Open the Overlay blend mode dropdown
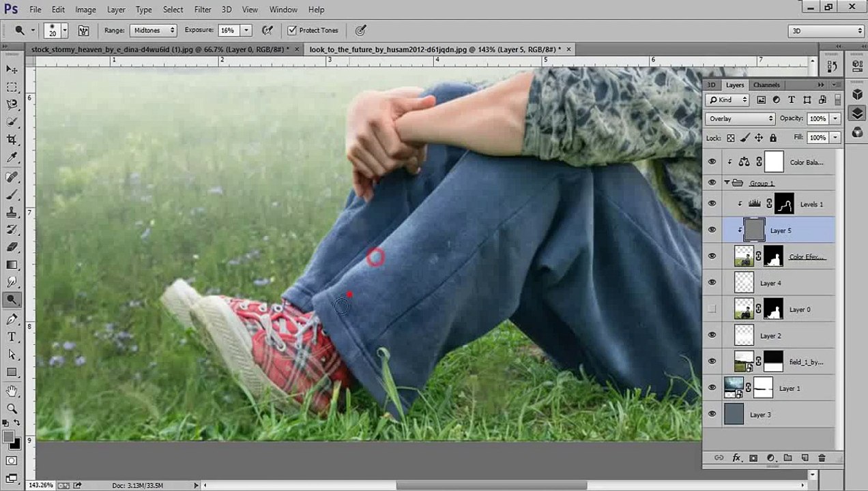This screenshot has height=491, width=868. (740, 119)
